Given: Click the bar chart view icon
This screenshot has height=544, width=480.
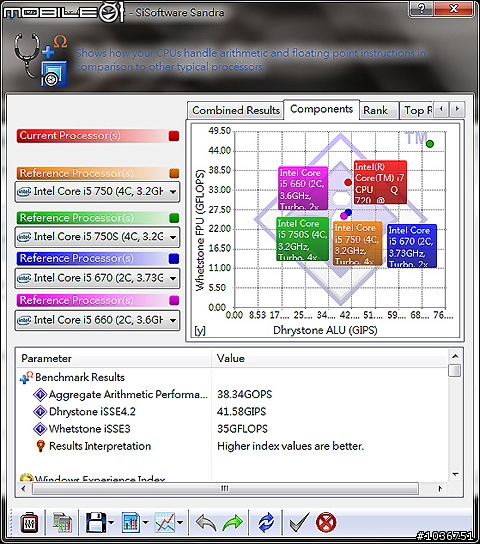Looking at the screenshot, I should tap(130, 522).
